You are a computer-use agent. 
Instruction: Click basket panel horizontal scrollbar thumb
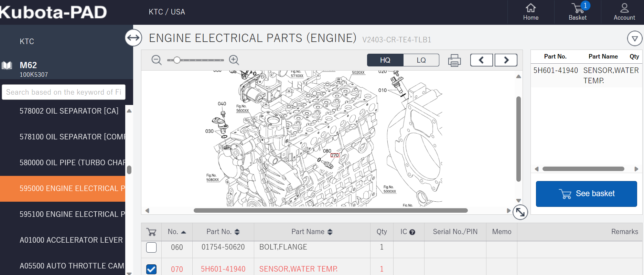pos(583,169)
